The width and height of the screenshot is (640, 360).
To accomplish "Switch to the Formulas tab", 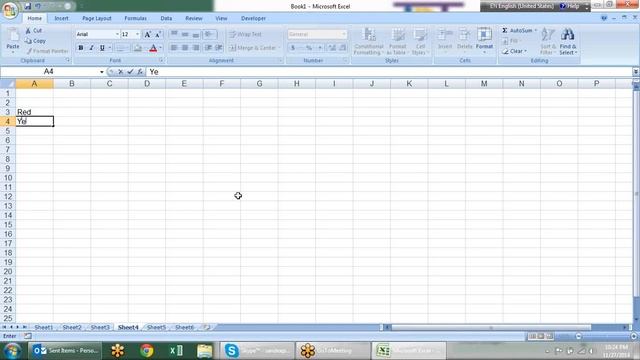I will coord(136,18).
